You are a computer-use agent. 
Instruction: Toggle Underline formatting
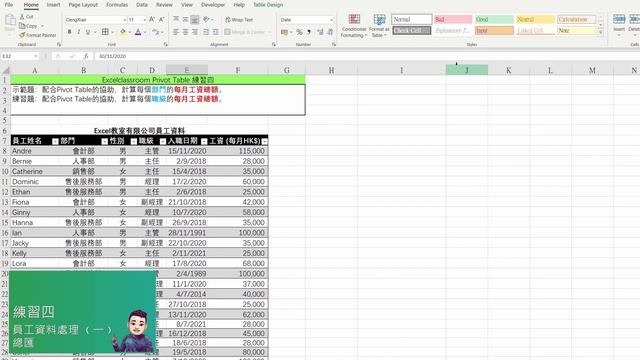point(87,32)
